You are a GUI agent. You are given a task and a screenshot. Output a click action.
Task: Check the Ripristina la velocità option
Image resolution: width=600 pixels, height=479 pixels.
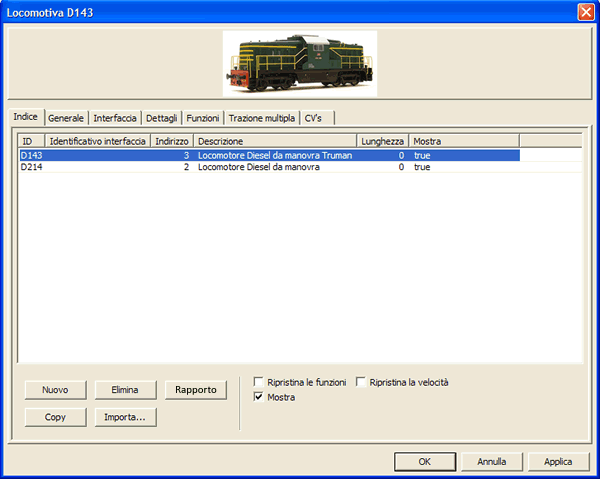(x=362, y=382)
